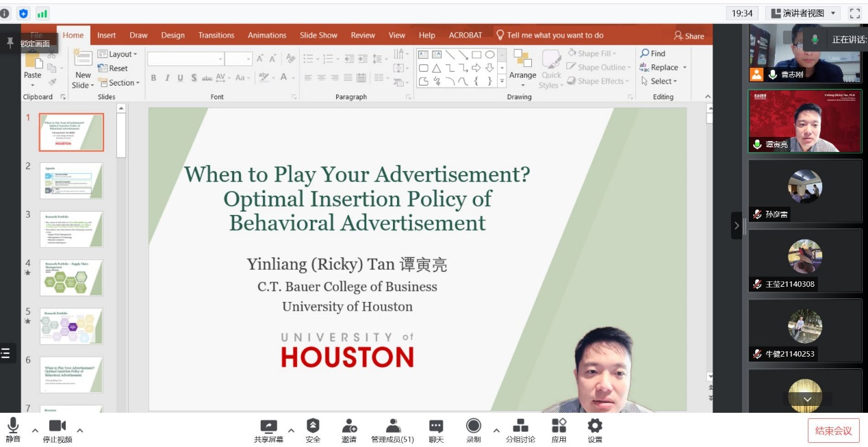868x447 pixels.
Task: Toggle Bold formatting
Action: click(x=153, y=78)
